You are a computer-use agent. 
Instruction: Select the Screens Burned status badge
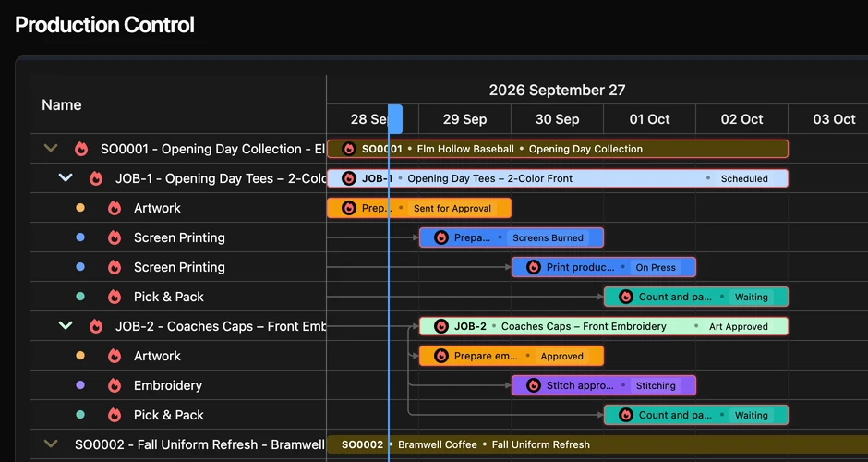click(548, 237)
